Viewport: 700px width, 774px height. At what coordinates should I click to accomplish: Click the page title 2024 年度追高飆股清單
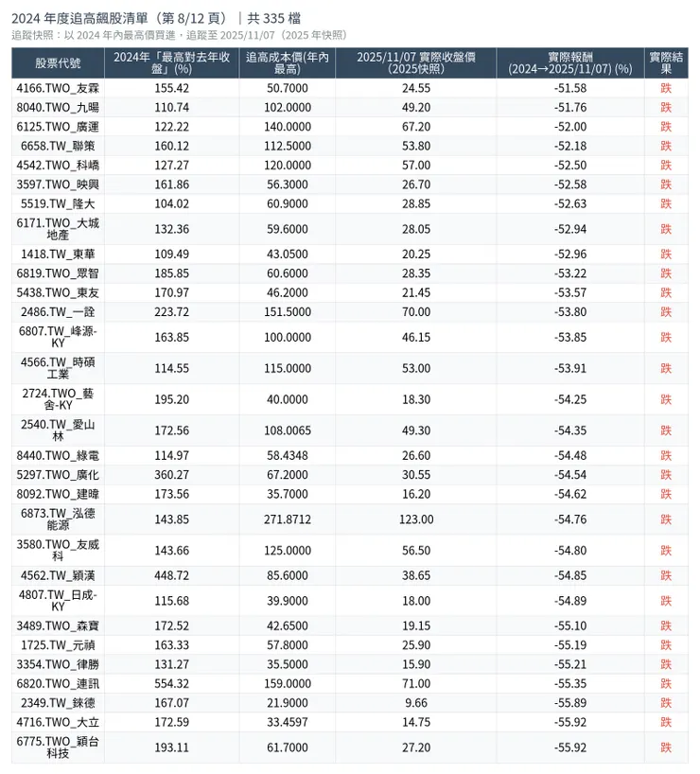(123, 18)
